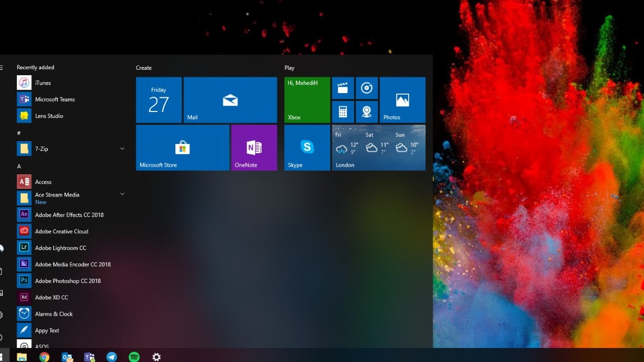This screenshot has height=362, width=644.
Task: Open the Xbox tile
Action: click(307, 100)
